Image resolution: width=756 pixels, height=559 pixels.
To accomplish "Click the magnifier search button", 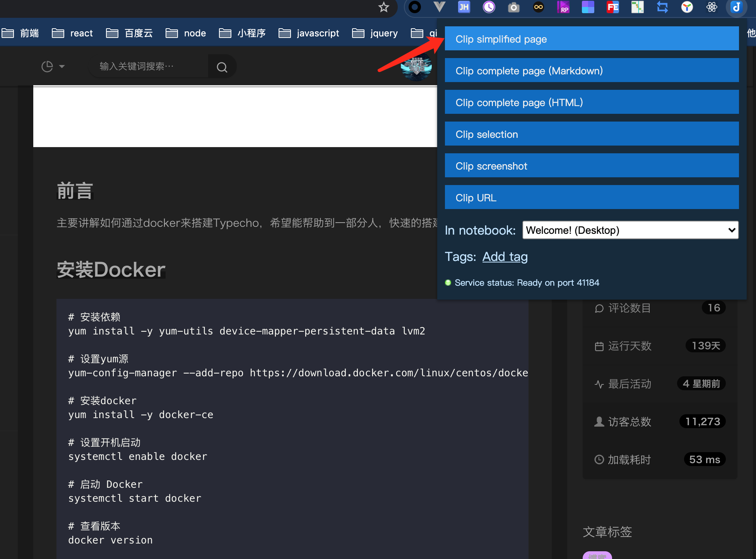I will 222,67.
